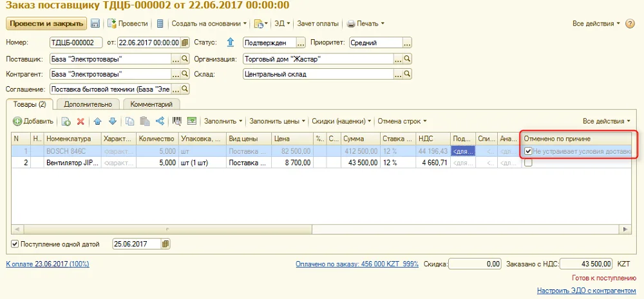Switch to the Дополнительно tab
Image resolution: width=644 pixels, height=299 pixels.
click(88, 104)
